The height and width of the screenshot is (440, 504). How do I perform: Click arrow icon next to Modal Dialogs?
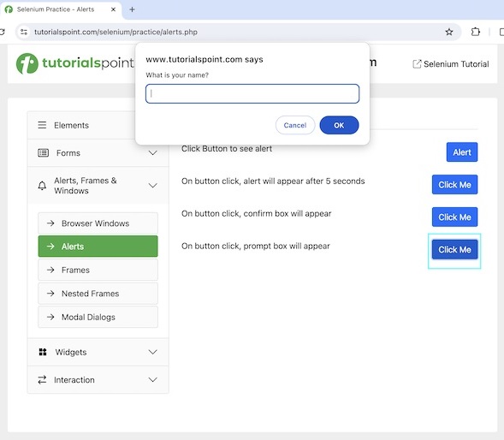click(x=50, y=317)
